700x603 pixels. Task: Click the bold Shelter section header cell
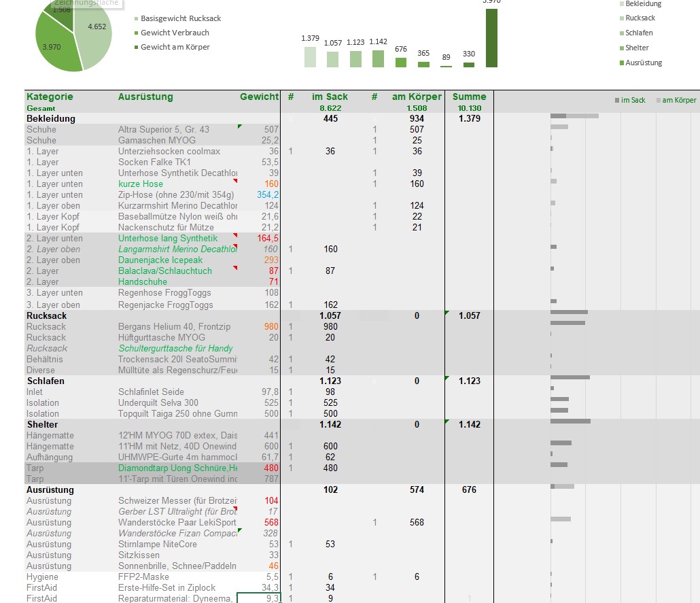[42, 424]
